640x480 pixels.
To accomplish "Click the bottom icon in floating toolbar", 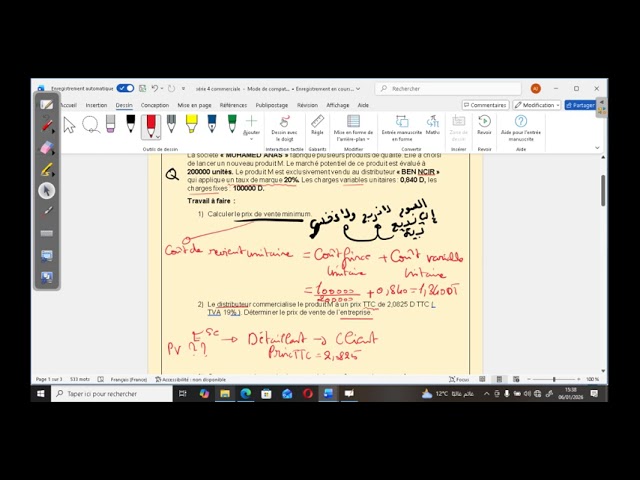I will (47, 278).
